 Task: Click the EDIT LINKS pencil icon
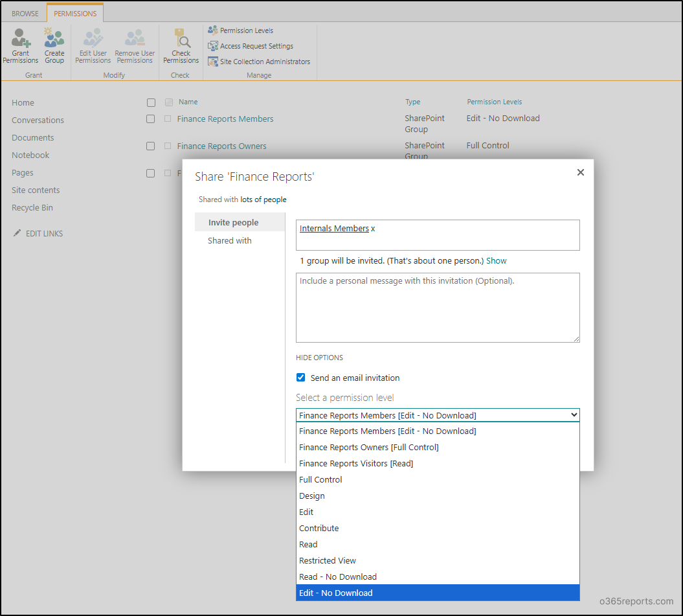click(x=18, y=233)
